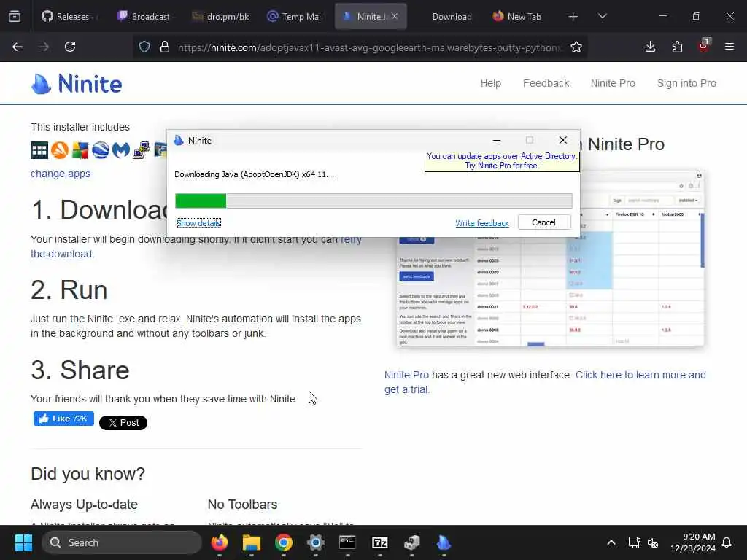Cancel the Ninite installation
This screenshot has height=560, width=747.
544,222
